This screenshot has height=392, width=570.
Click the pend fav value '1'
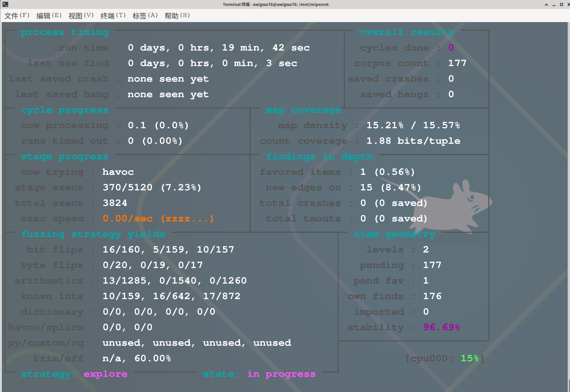coord(426,281)
